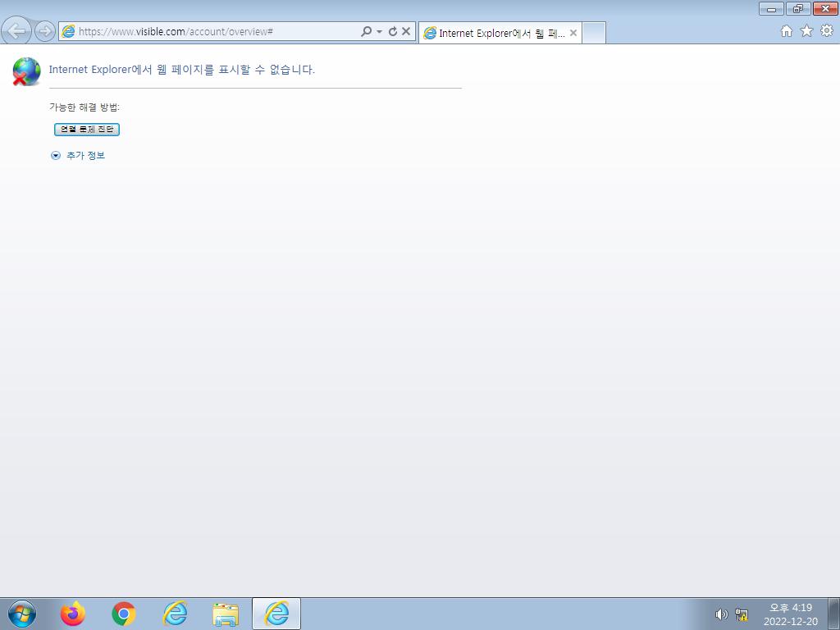840x630 pixels.
Task: Click the page IE icon in address bar
Action: [68, 32]
